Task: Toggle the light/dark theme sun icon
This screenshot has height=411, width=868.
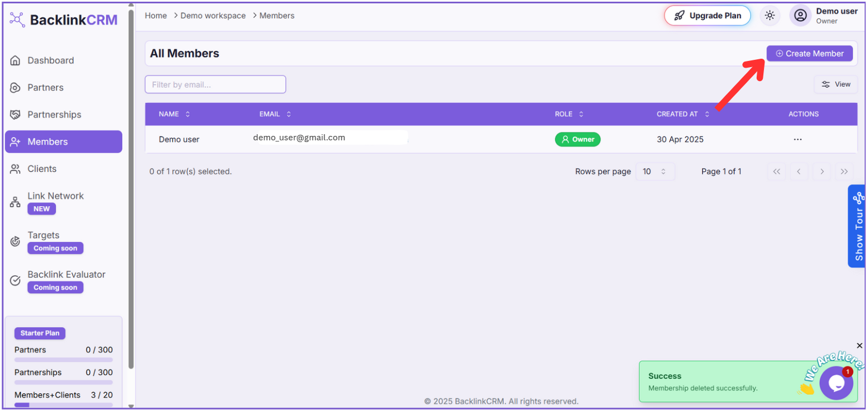Action: pos(770,16)
